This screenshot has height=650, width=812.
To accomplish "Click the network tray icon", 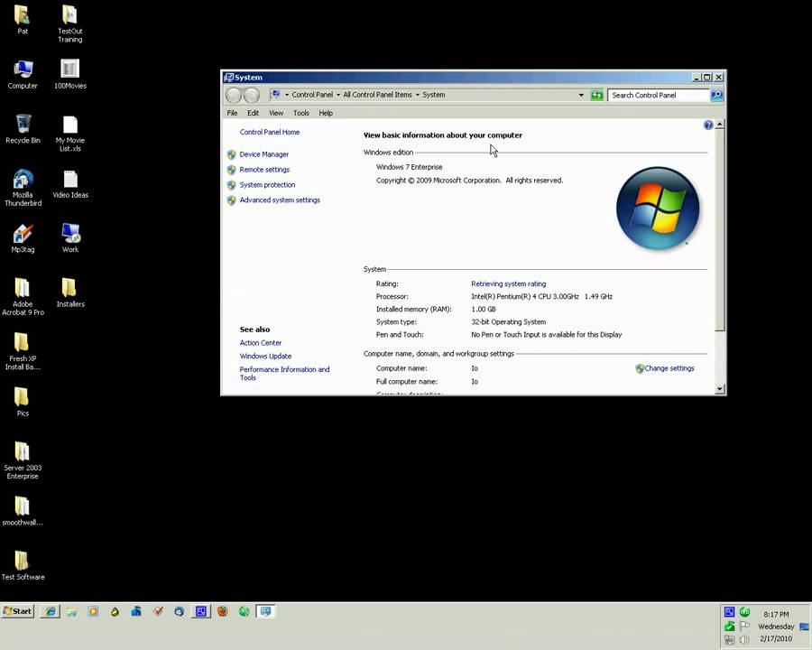I will click(729, 640).
